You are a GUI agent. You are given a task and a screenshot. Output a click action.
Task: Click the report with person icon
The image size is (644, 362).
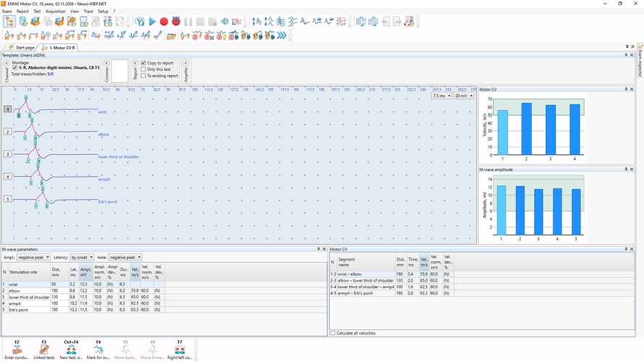click(409, 21)
